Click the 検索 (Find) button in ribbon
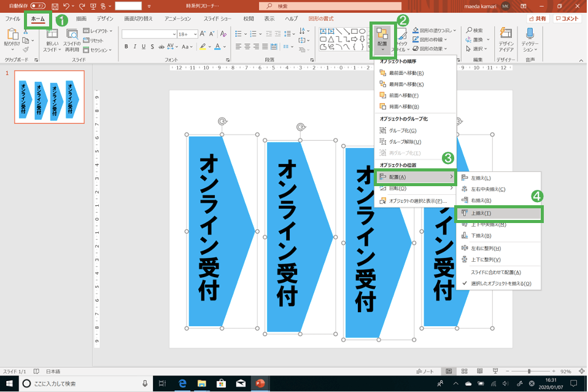 (474, 31)
